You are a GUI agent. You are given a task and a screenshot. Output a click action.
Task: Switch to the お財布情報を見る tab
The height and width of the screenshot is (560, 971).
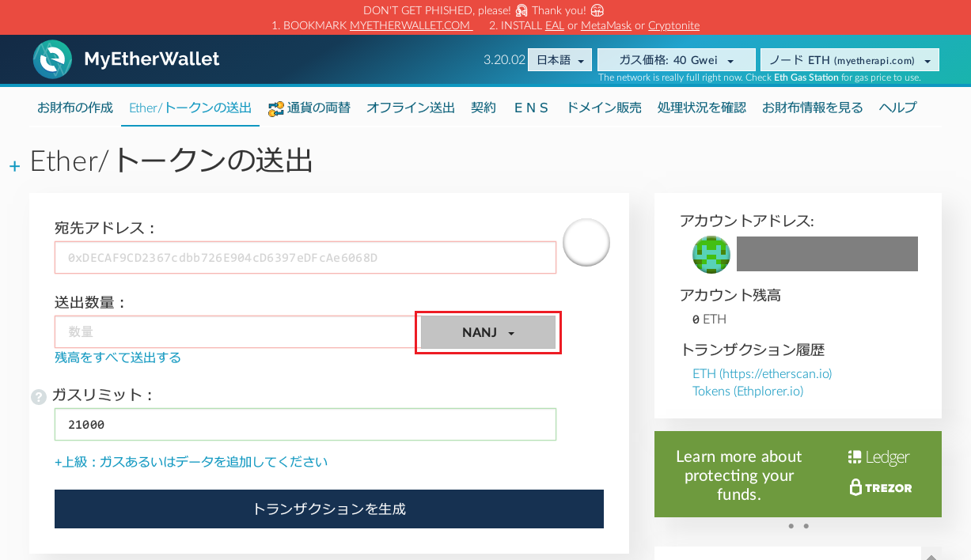point(813,108)
